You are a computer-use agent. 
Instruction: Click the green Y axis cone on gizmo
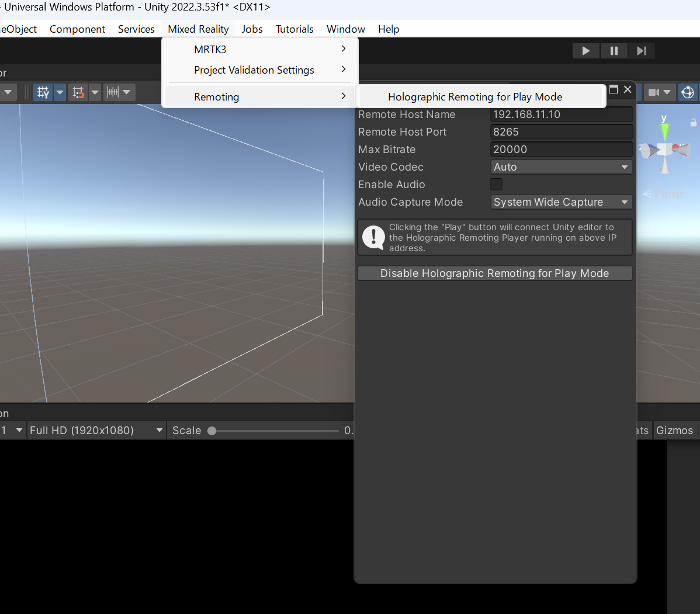[x=664, y=129]
